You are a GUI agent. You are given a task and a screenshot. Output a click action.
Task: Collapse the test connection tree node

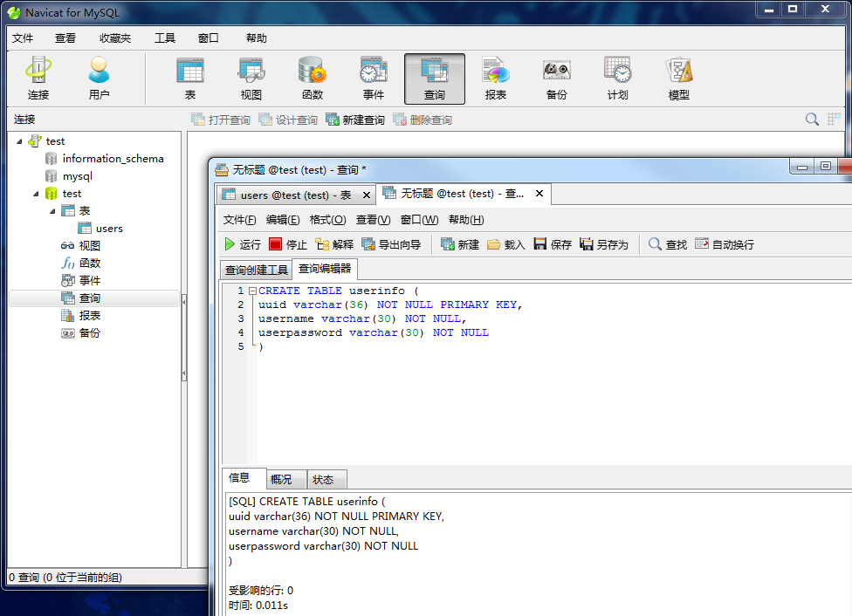point(19,141)
